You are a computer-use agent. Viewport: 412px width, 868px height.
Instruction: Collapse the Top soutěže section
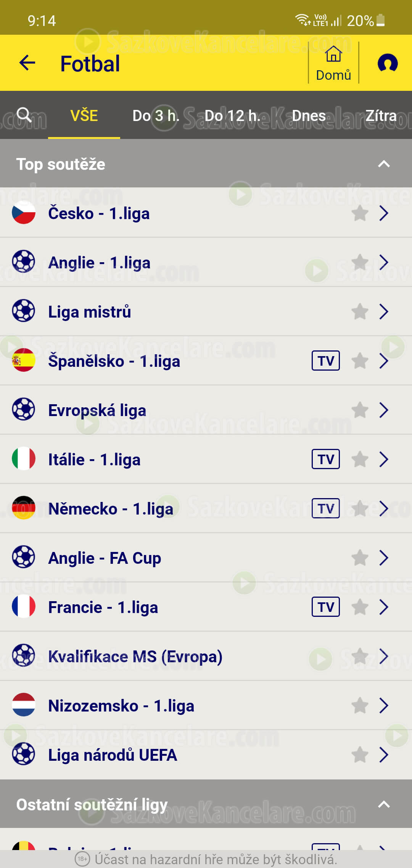click(x=384, y=164)
